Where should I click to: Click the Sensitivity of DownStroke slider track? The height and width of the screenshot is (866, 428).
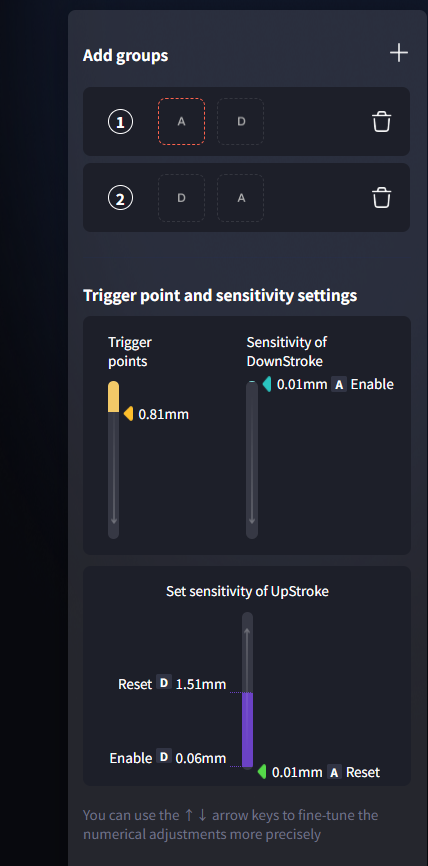tap(252, 460)
